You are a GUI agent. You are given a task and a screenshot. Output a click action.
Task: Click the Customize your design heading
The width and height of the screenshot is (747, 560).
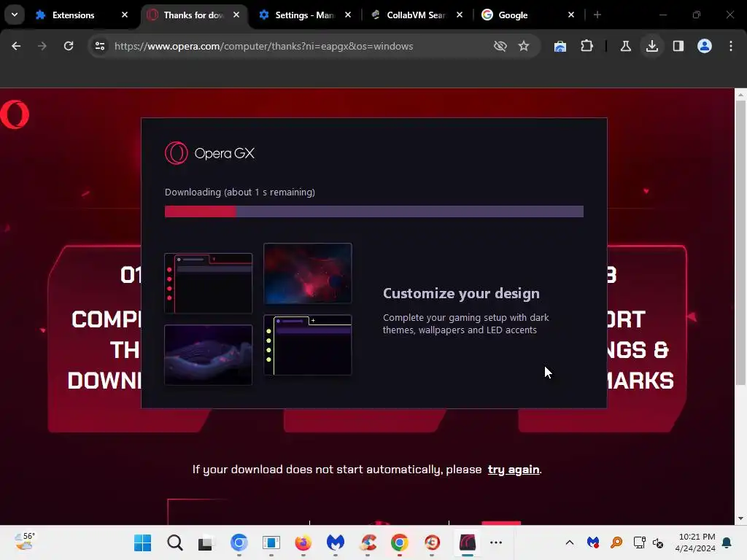point(461,293)
